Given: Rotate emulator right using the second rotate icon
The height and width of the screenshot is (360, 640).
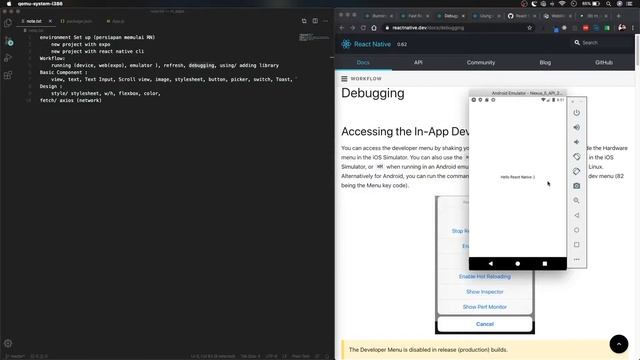Looking at the screenshot, I should (576, 171).
